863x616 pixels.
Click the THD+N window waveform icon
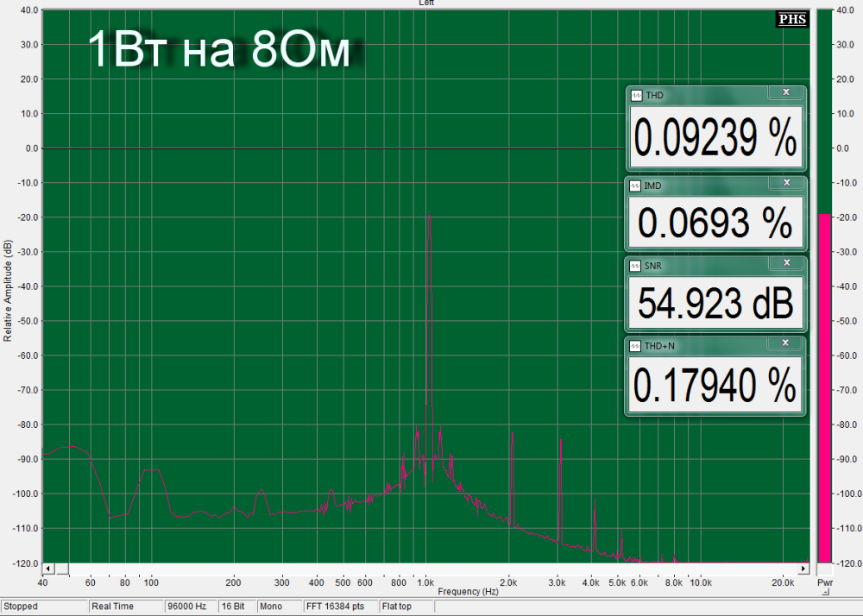[x=637, y=346]
